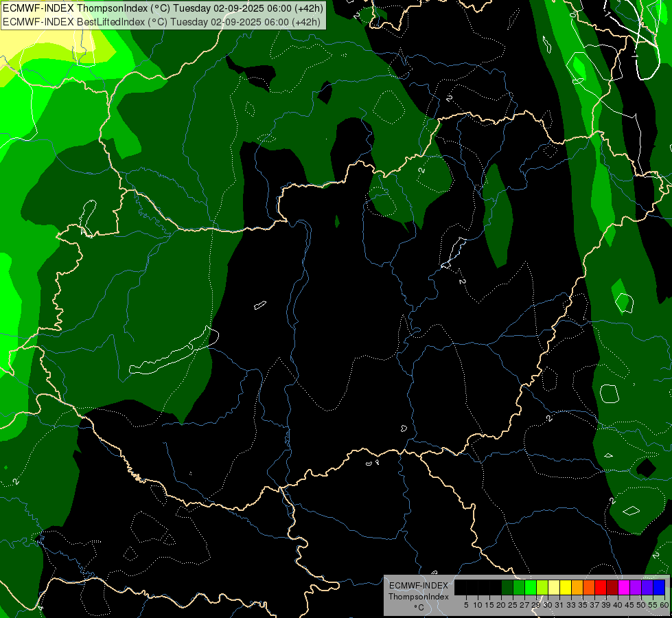Screen dimensions: 672x618
Task: Click the legend tick value 55
Action: point(653,605)
